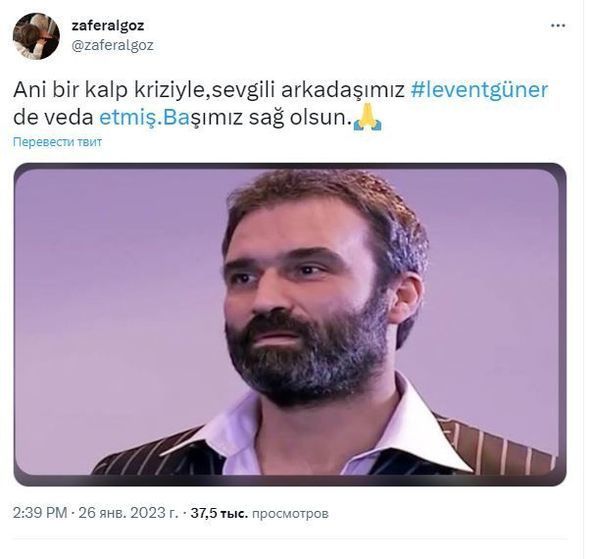The image size is (590, 559).
Task: Click the phrase de veda in the tweet
Action: tap(53, 118)
